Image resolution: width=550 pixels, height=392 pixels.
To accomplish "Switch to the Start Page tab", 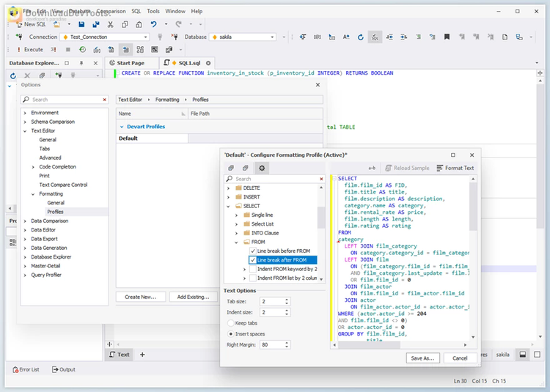I will pos(131,63).
